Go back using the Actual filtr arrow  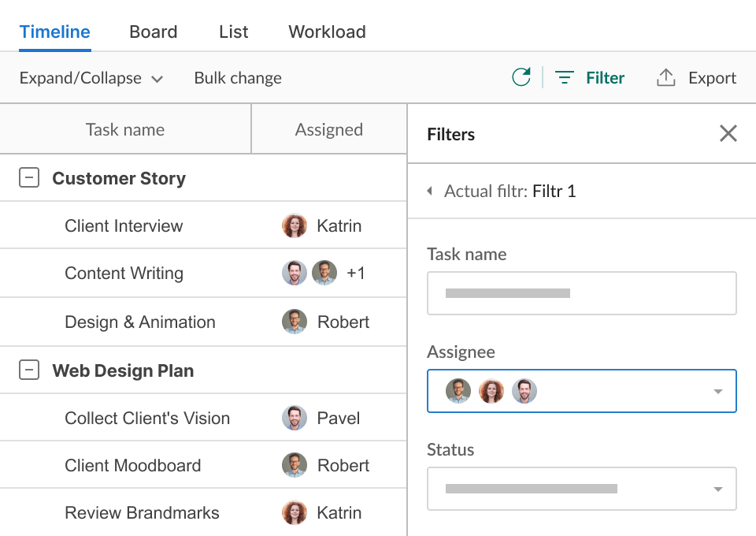click(x=430, y=191)
